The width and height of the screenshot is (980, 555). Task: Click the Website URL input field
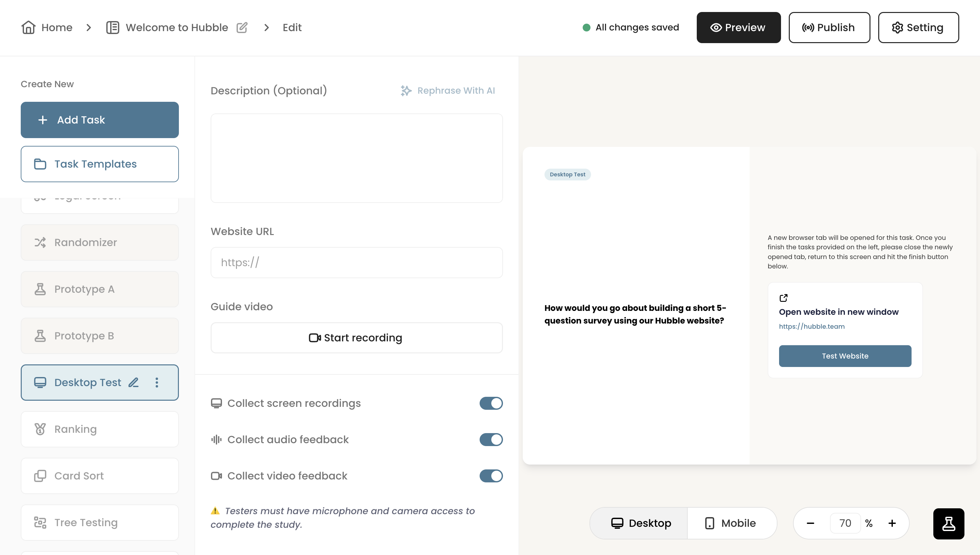click(x=356, y=263)
